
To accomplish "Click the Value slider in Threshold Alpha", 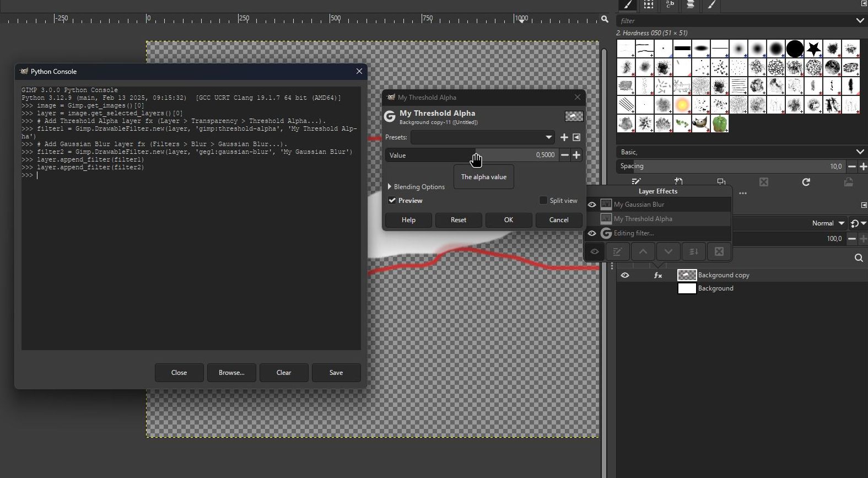I will tap(471, 155).
